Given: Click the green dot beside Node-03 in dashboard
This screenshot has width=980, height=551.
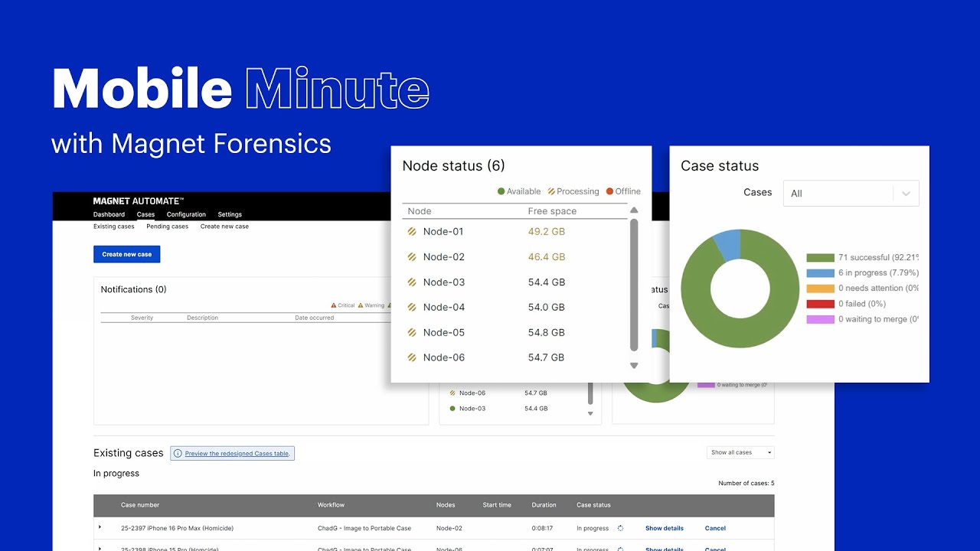Looking at the screenshot, I should (x=452, y=409).
